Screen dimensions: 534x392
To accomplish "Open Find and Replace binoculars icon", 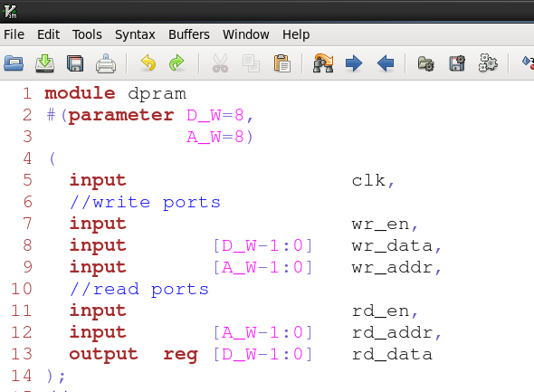I will pos(323,63).
